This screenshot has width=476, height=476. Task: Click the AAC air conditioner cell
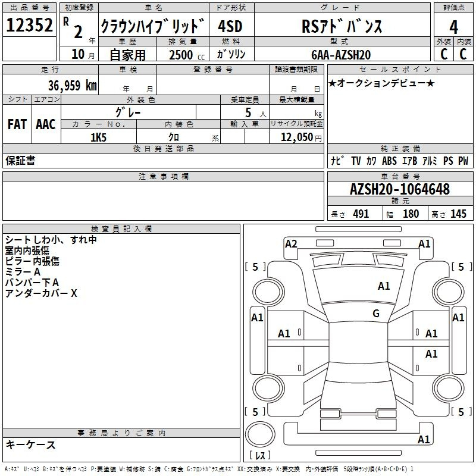point(46,124)
